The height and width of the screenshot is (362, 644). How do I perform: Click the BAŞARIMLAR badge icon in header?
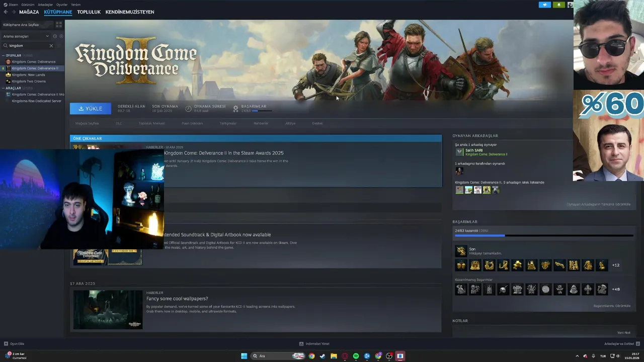pos(235,109)
